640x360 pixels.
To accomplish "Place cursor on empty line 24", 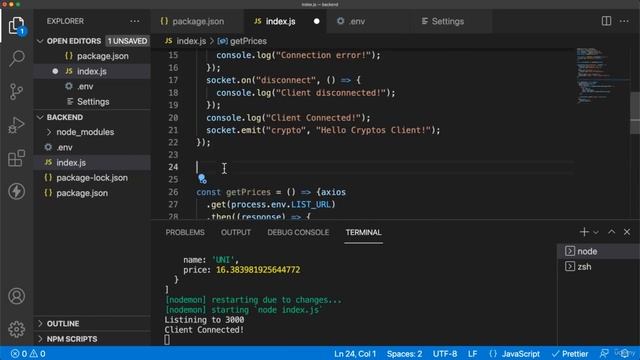I will pyautogui.click(x=384, y=167).
